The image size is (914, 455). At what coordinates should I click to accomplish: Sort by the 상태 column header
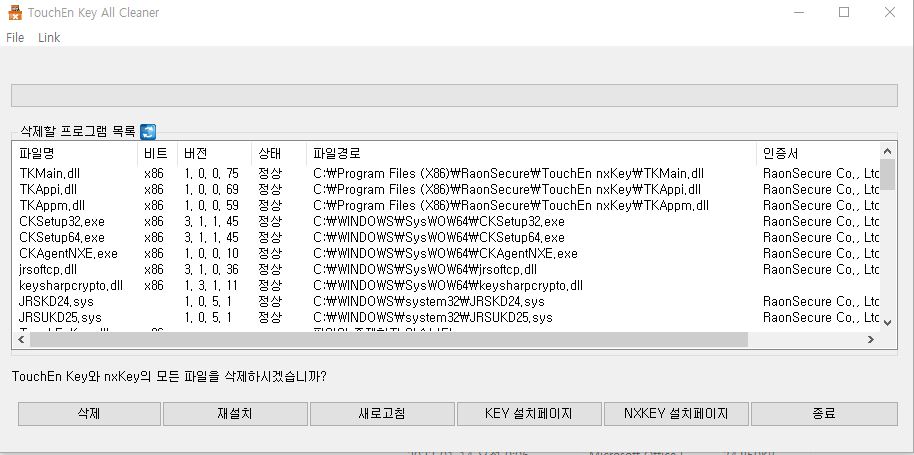tap(279, 154)
